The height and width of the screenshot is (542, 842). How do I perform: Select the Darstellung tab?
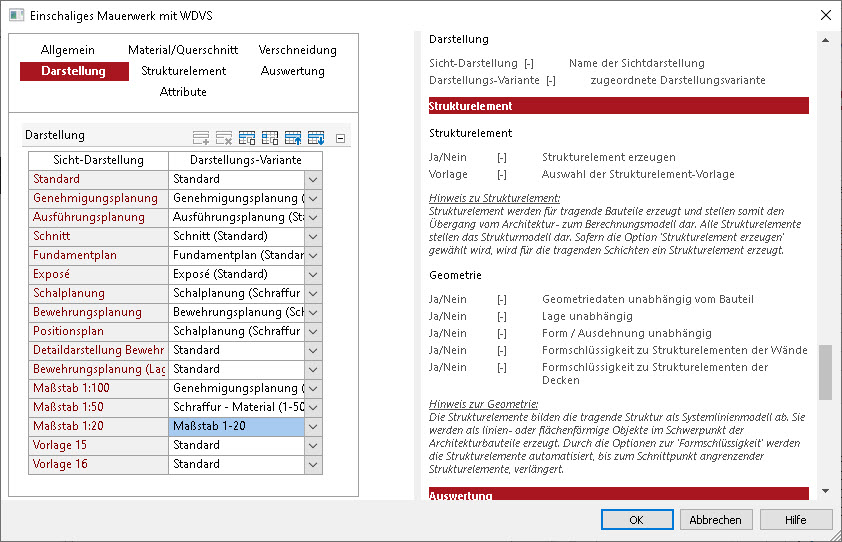pyautogui.click(x=74, y=71)
